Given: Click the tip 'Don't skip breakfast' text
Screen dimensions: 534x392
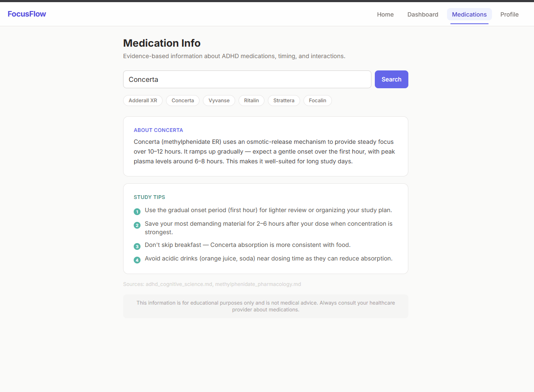Looking at the screenshot, I should tap(247, 245).
